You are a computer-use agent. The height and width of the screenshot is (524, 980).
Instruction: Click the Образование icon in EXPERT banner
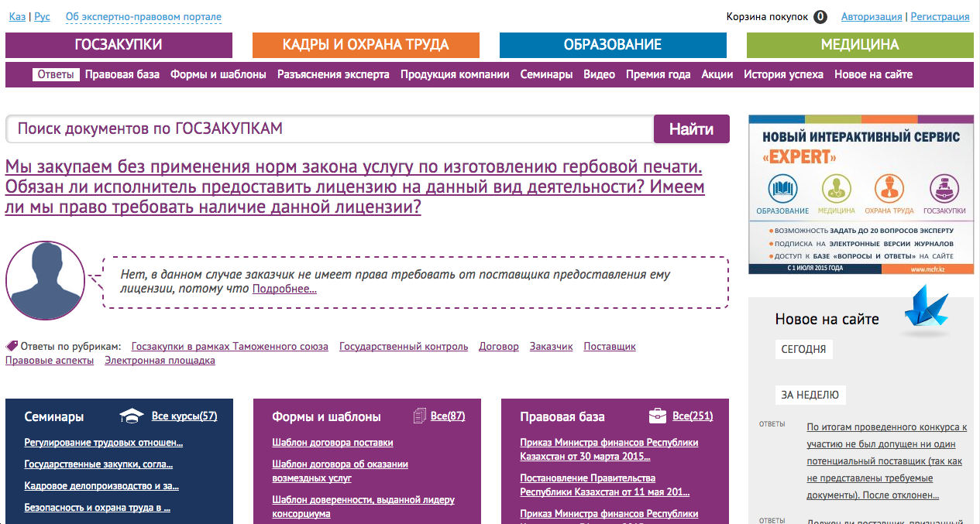click(782, 190)
